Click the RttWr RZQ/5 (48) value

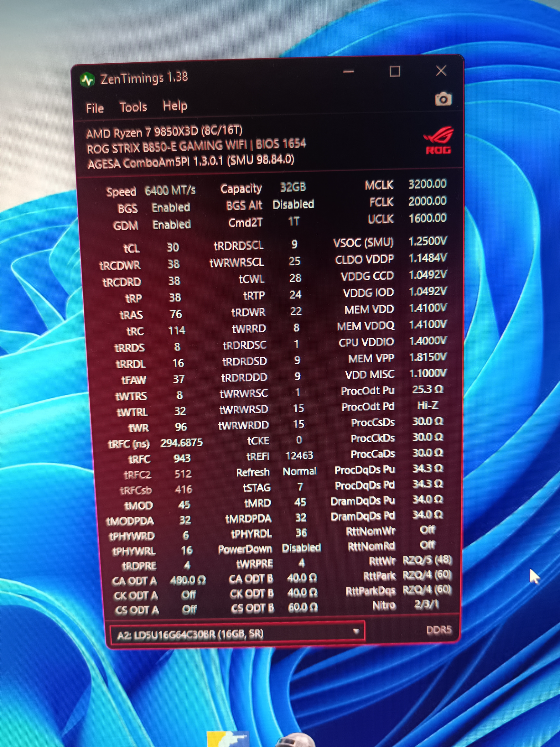427,560
